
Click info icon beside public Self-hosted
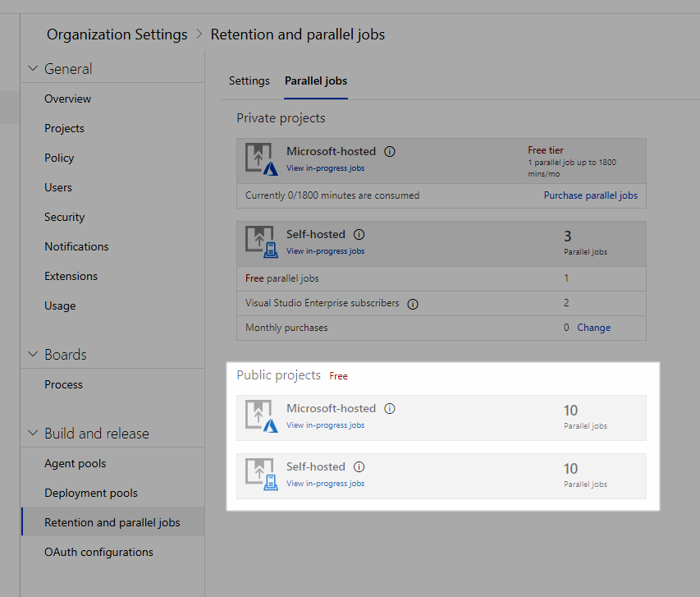point(359,467)
